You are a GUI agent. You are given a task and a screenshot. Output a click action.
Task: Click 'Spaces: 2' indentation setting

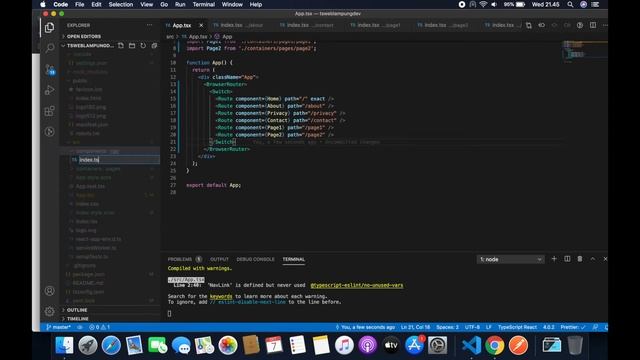(x=447, y=327)
